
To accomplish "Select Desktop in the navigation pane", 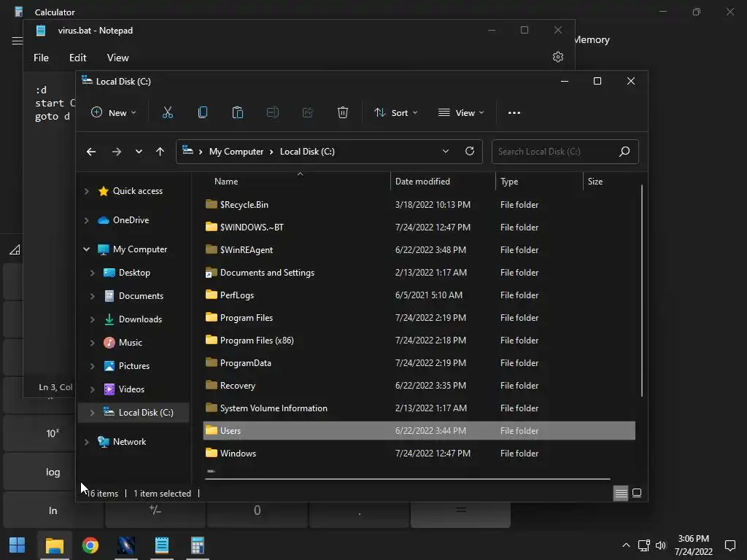I will (x=134, y=273).
